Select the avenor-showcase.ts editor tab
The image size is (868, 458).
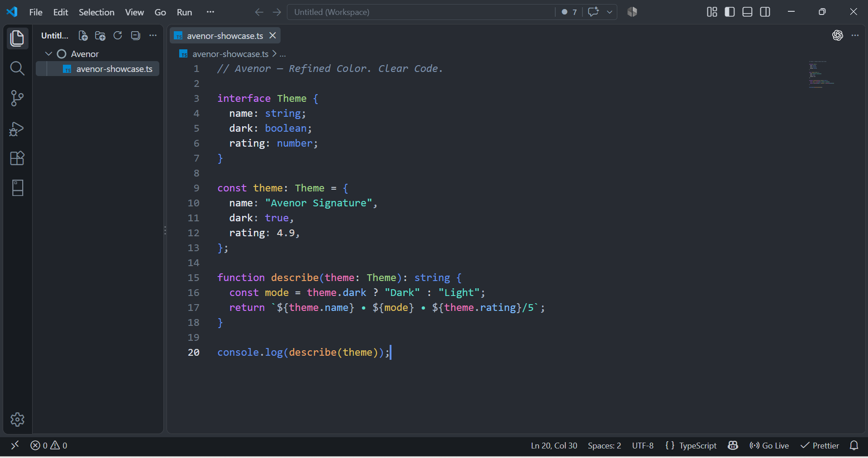point(225,36)
